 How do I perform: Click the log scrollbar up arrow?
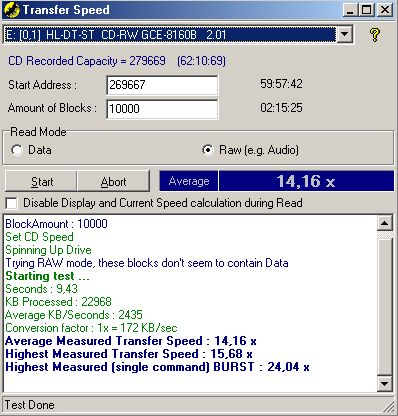(384, 223)
